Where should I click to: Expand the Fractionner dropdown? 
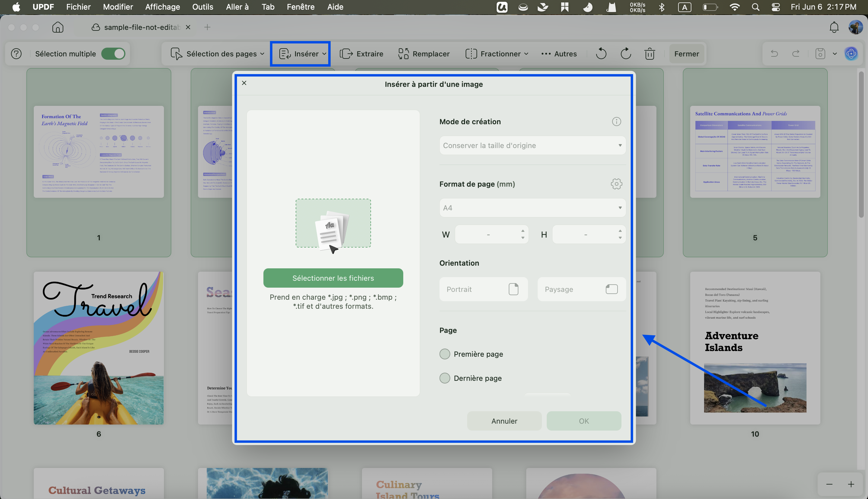pos(497,54)
